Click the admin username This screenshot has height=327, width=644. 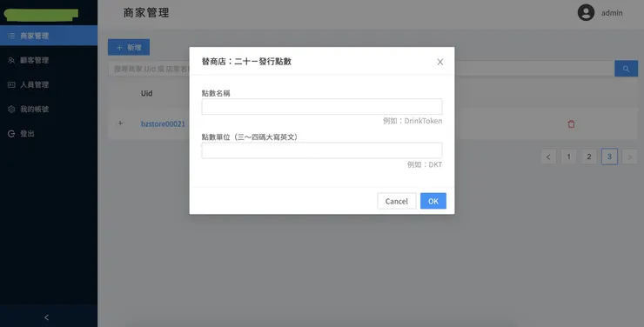point(612,13)
